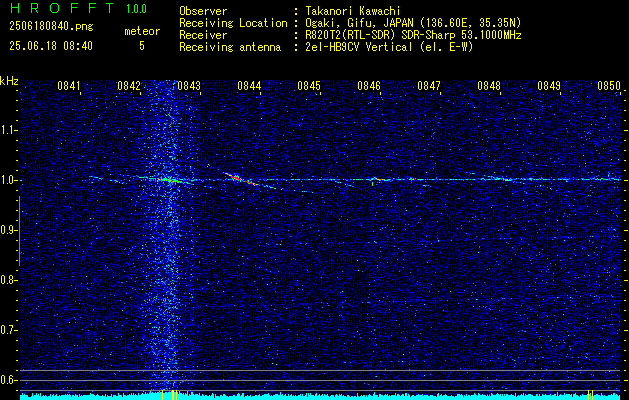Click the date stamp 25.06.18 08:40

point(51,46)
